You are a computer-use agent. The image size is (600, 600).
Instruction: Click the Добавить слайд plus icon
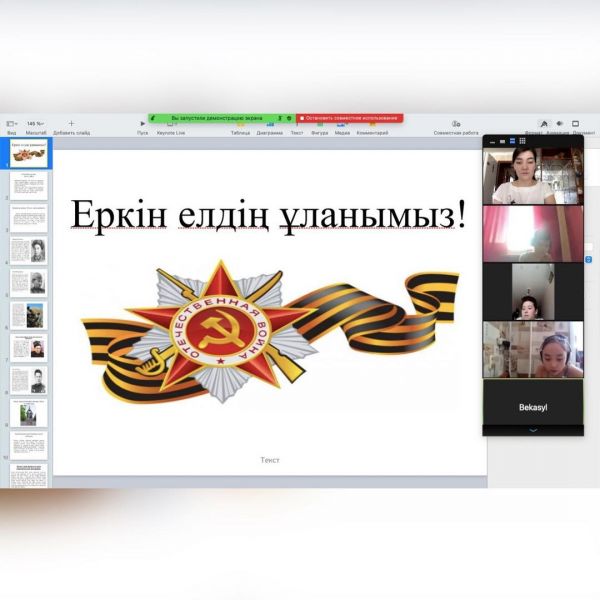71,123
